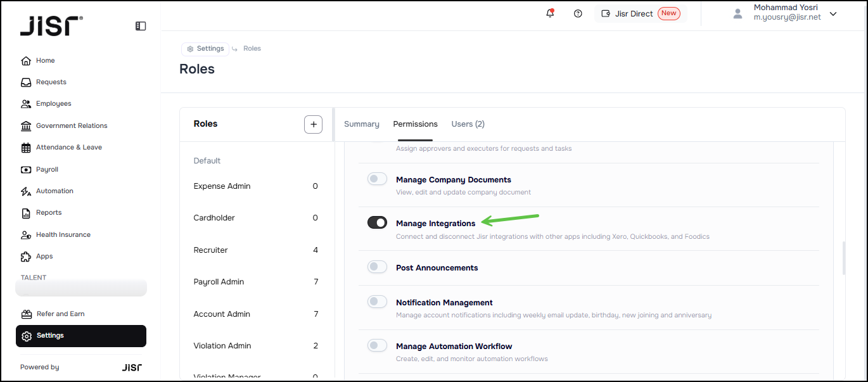
Task: Open Government Relations from the sidebar icon
Action: click(26, 126)
